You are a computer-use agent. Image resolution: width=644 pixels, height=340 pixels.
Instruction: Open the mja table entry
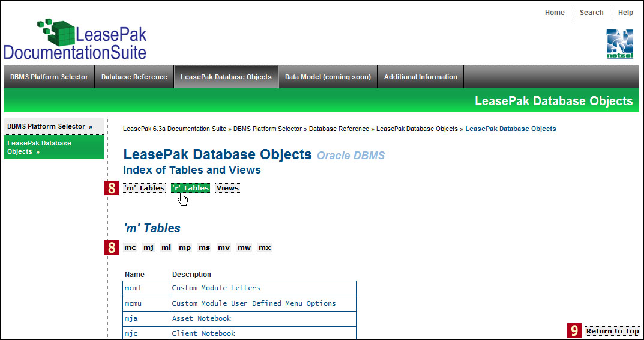point(131,318)
